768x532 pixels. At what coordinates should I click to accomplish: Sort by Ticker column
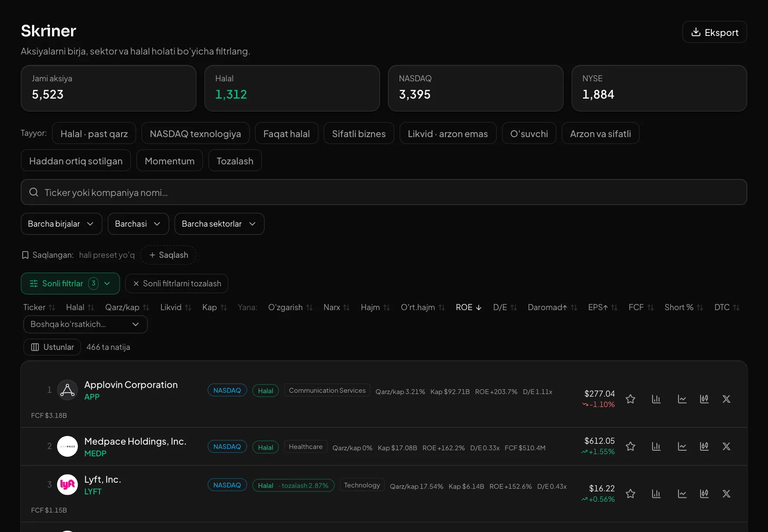click(x=39, y=307)
